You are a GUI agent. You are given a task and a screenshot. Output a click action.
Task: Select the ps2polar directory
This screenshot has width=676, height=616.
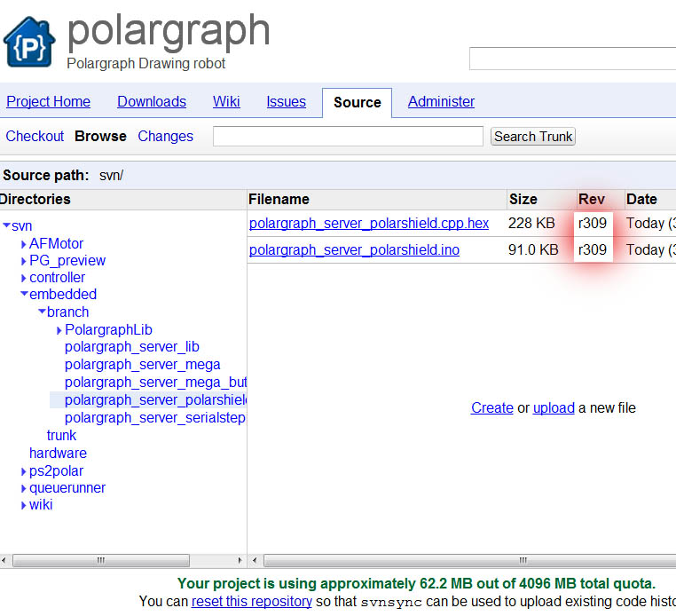tap(56, 471)
